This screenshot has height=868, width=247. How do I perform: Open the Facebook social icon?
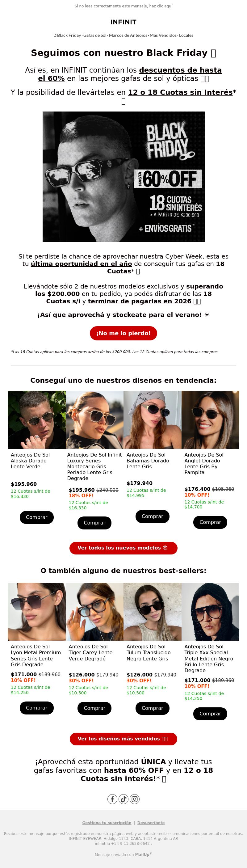[x=112, y=799]
